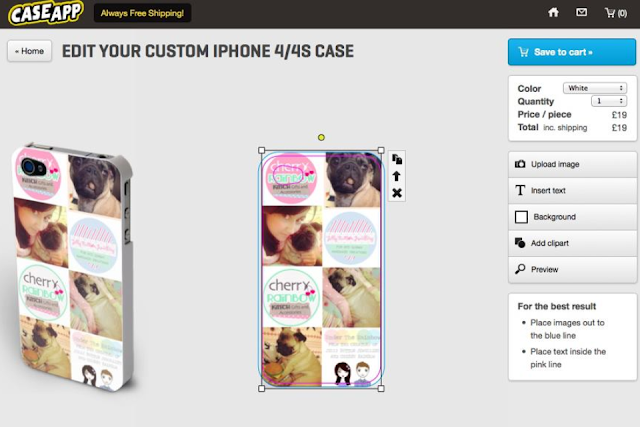Click the camera Upload image icon
The height and width of the screenshot is (427, 640).
[520, 164]
